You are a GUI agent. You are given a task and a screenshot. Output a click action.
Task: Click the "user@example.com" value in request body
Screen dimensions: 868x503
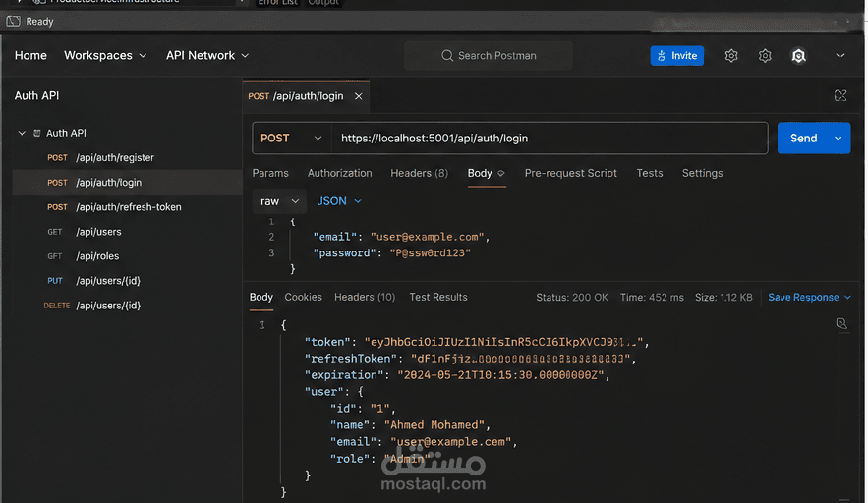[x=427, y=237]
